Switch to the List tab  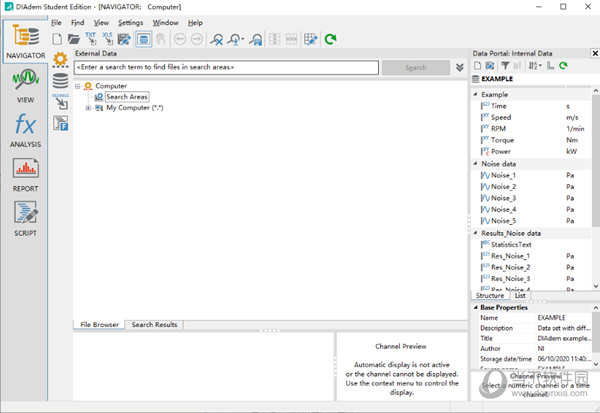[520, 296]
